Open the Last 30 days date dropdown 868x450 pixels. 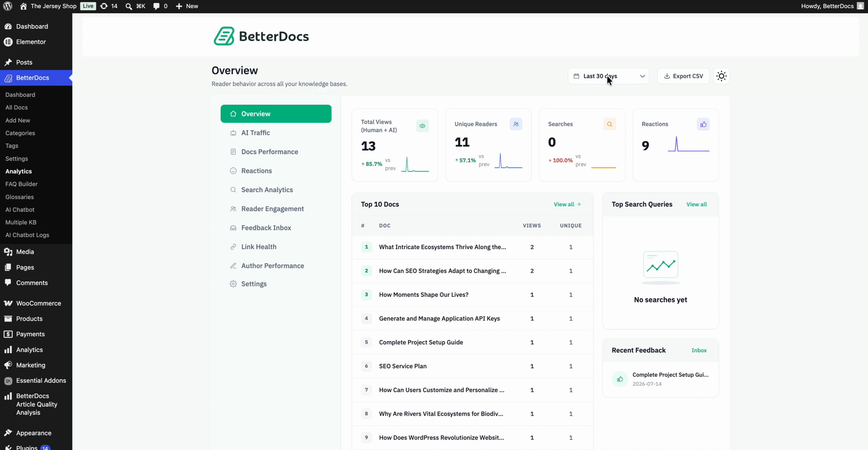608,76
